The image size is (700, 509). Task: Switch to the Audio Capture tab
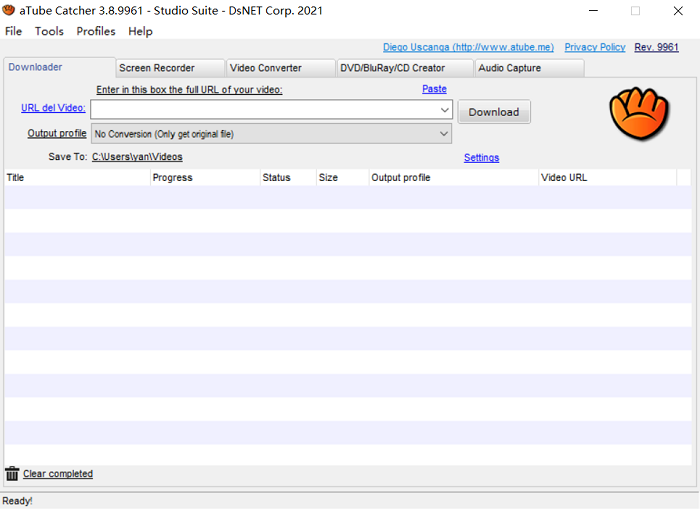coord(529,68)
